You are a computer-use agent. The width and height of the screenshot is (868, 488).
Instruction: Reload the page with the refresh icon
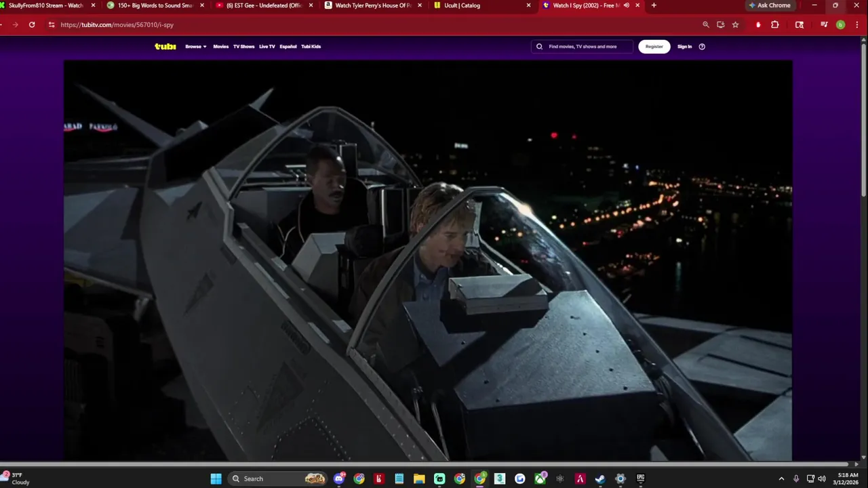32,24
